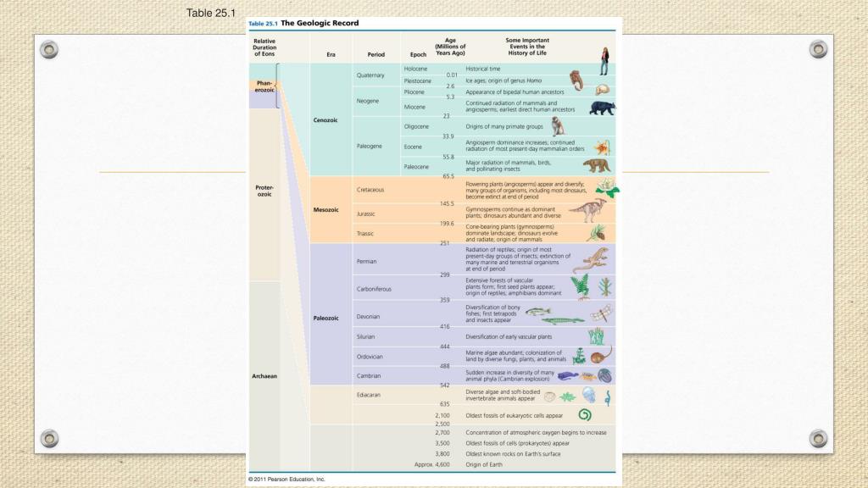Select the 'Miocene' epoch
This screenshot has height=488, width=868.
point(415,108)
